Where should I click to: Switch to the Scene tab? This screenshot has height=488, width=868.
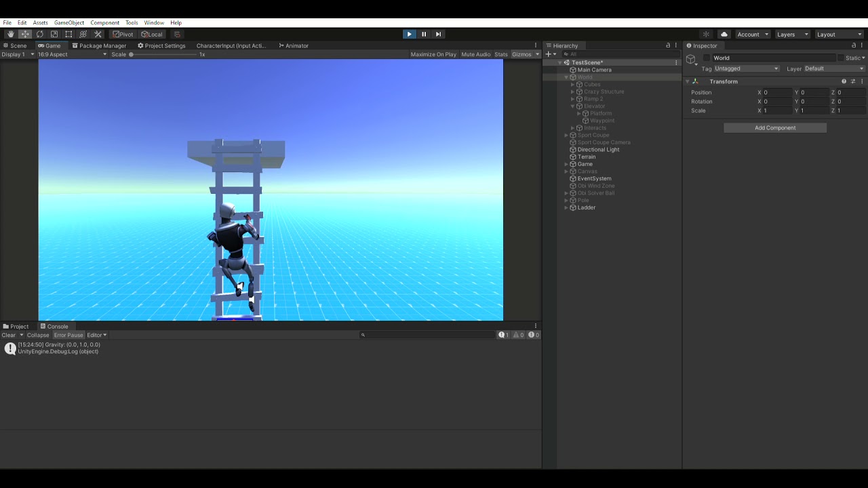[x=15, y=45]
